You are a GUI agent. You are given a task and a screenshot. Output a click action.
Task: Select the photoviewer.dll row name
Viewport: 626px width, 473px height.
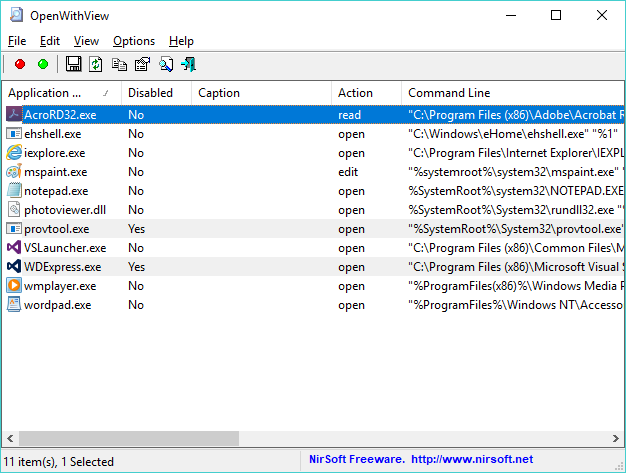coord(65,210)
